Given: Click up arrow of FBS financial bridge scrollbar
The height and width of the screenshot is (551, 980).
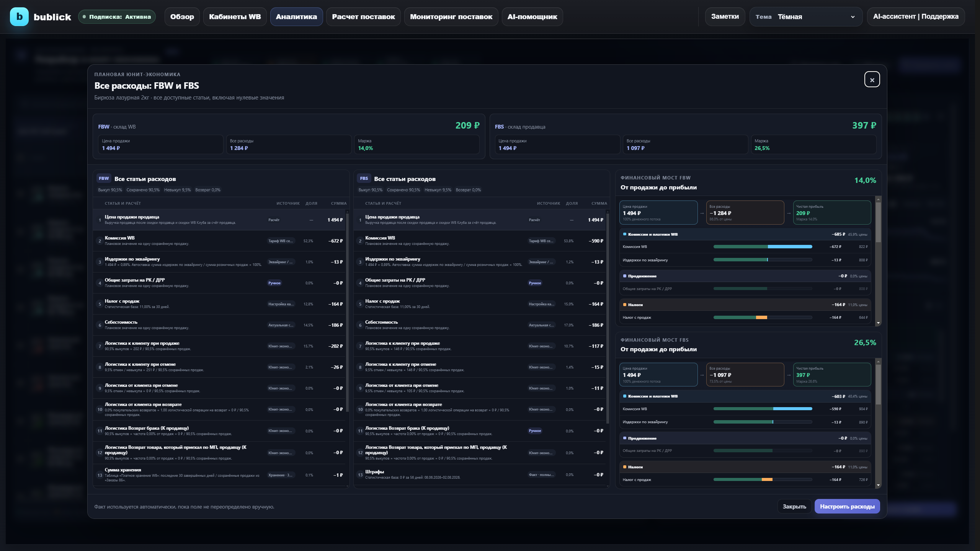Looking at the screenshot, I should coord(879,362).
